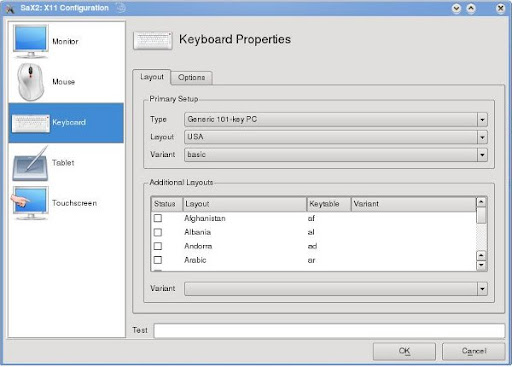This screenshot has width=512, height=367.
Task: Click the round title bar button beside the window title
Action: (121, 8)
